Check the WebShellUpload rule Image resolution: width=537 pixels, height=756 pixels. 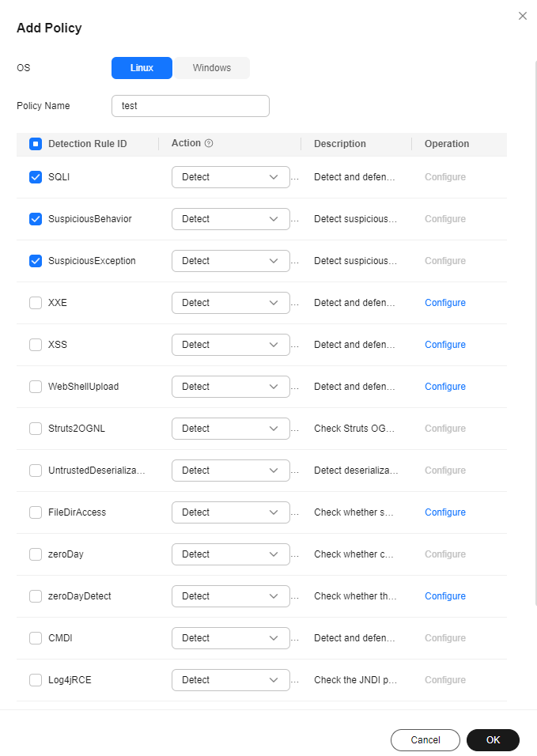pos(36,387)
